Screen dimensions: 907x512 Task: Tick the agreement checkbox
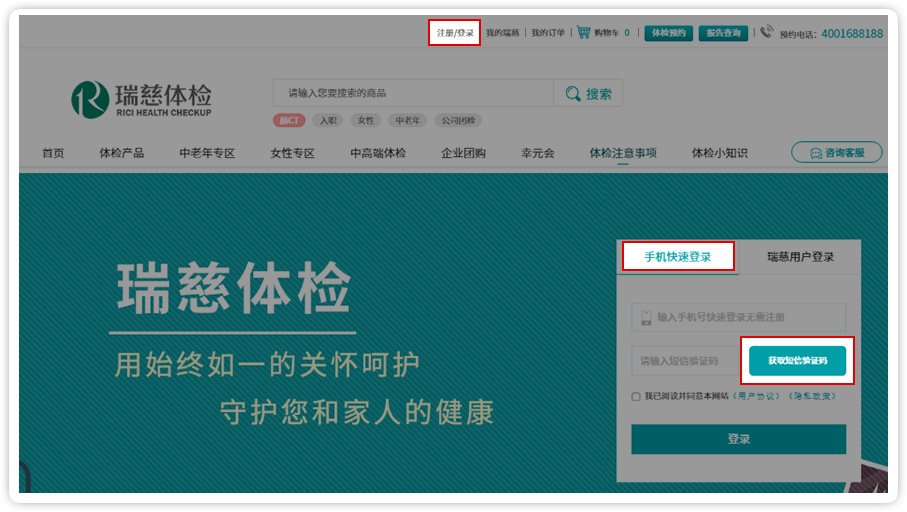click(636, 397)
